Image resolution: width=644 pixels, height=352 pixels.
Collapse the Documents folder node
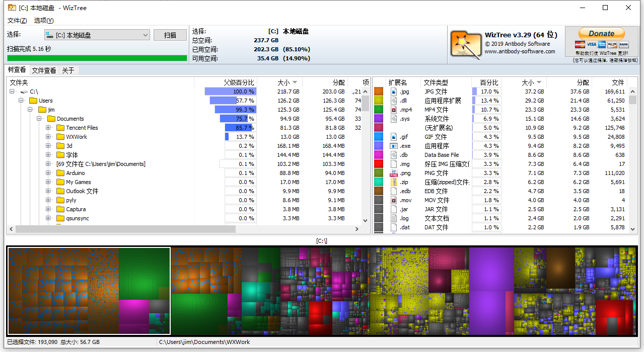coord(39,118)
